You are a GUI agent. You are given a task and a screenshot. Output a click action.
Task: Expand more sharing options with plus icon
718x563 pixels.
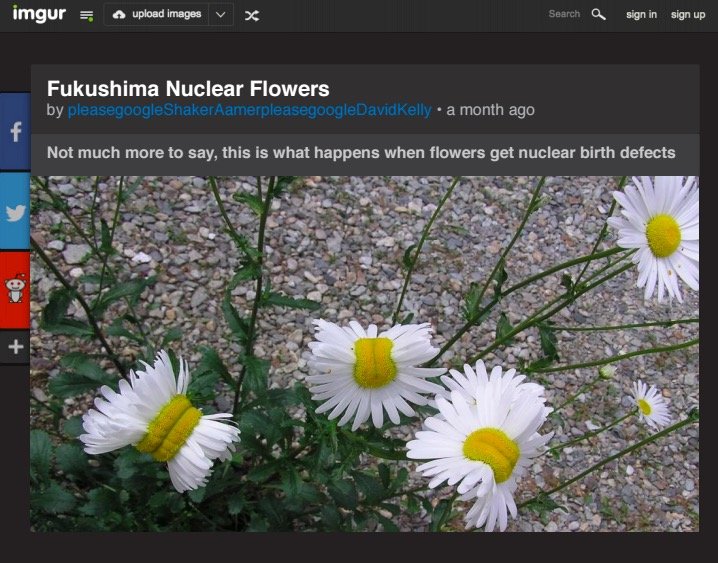point(14,347)
